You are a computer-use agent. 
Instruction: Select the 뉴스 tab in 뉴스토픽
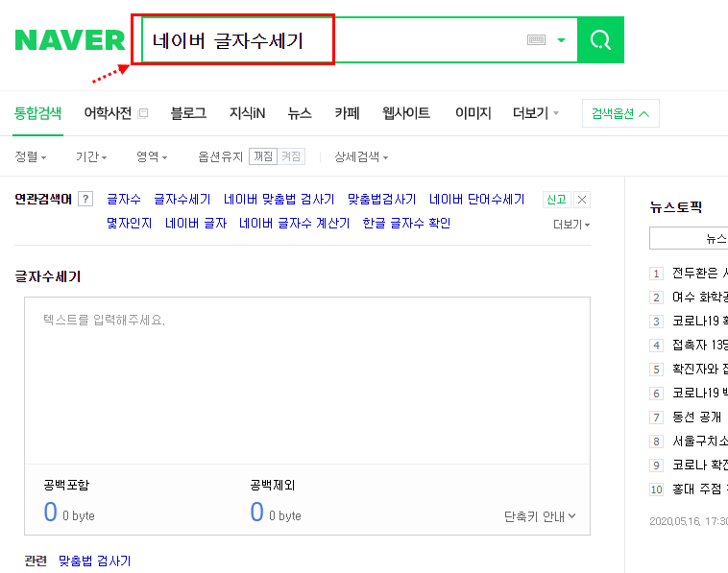tap(689, 238)
